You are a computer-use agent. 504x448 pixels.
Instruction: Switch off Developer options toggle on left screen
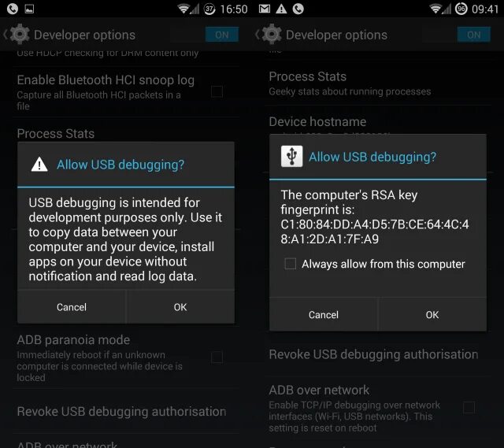coord(222,35)
